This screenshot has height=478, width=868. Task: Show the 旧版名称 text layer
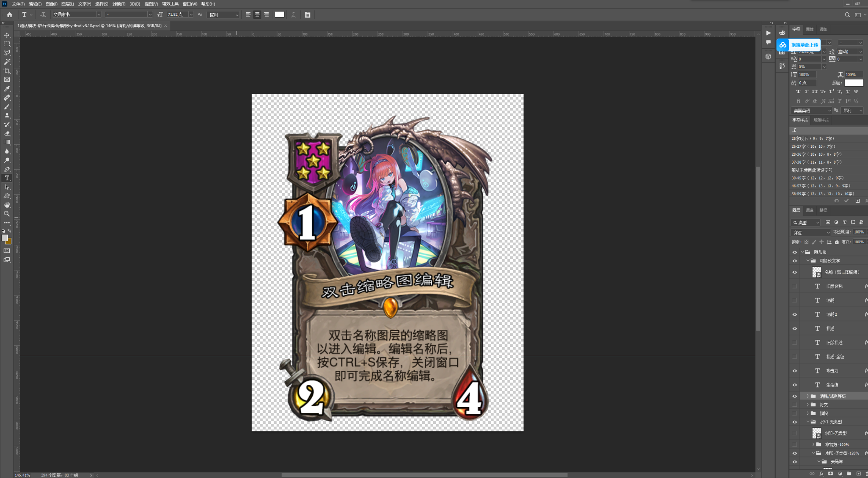[795, 286]
